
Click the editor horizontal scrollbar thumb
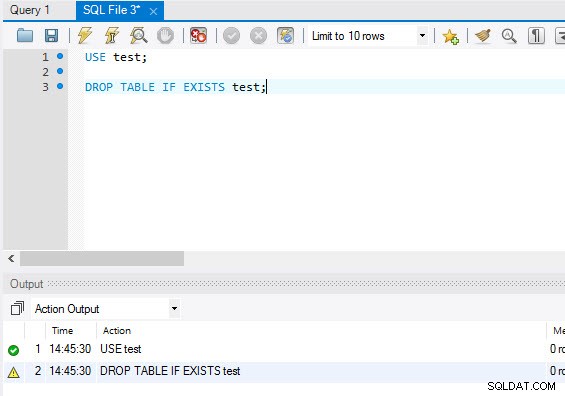click(x=102, y=258)
